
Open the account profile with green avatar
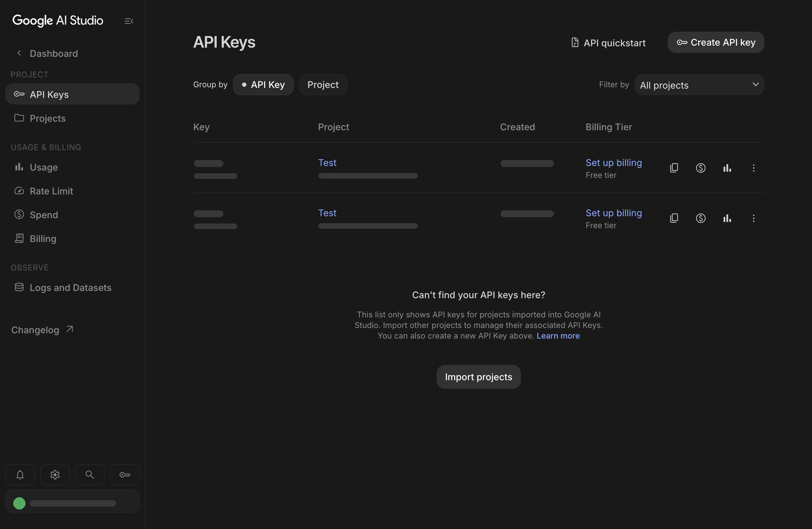pyautogui.click(x=72, y=501)
